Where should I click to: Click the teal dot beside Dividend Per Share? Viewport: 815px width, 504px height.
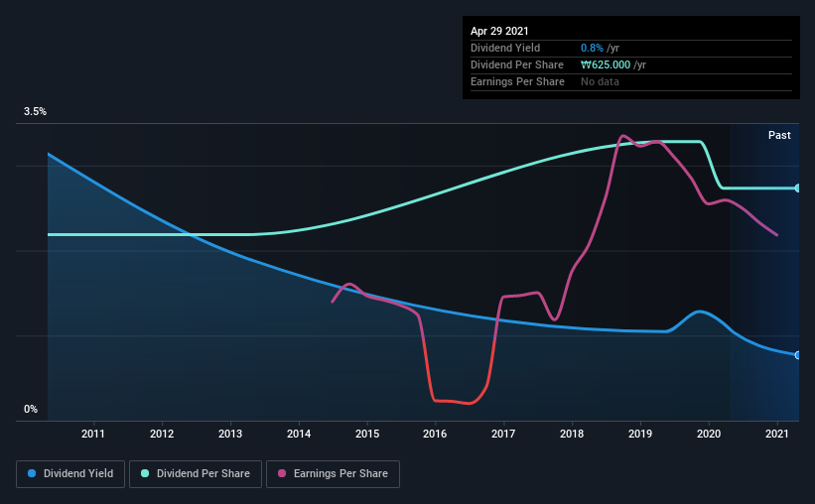pyautogui.click(x=145, y=473)
